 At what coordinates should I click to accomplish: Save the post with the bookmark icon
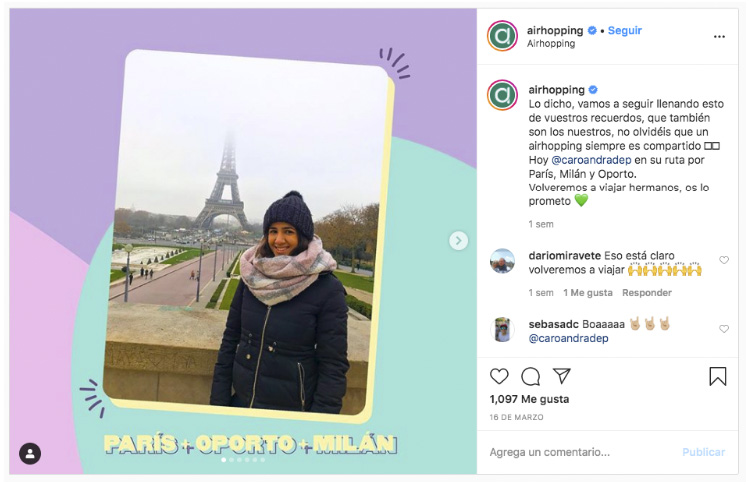click(x=717, y=377)
